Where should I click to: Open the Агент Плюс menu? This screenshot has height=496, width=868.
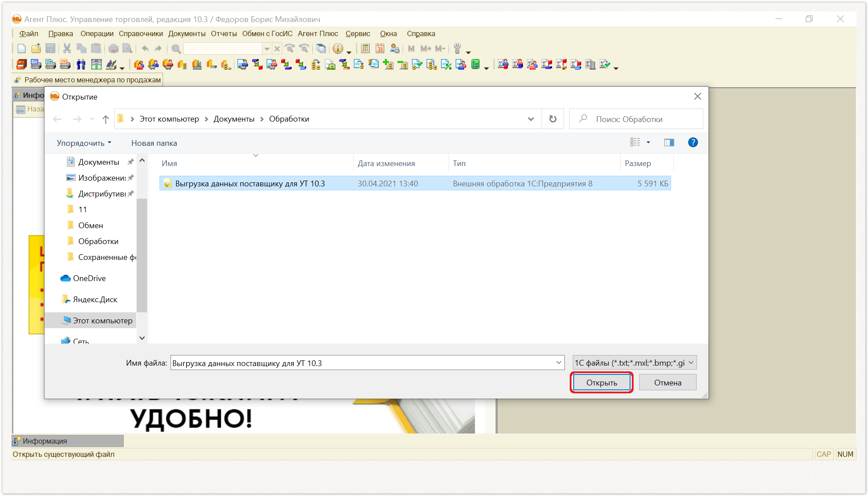(x=318, y=33)
